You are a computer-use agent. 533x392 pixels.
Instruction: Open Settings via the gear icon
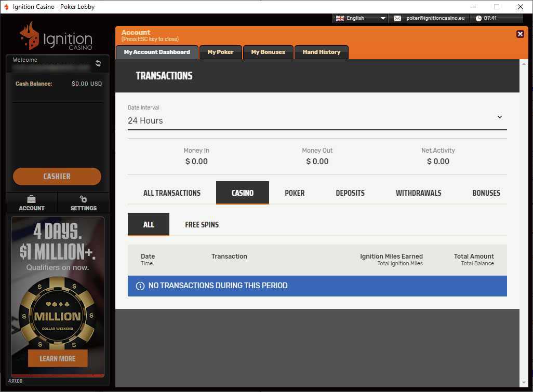pyautogui.click(x=83, y=202)
